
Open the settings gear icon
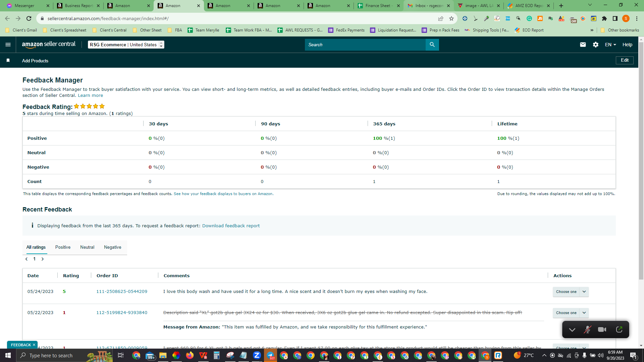tap(596, 45)
